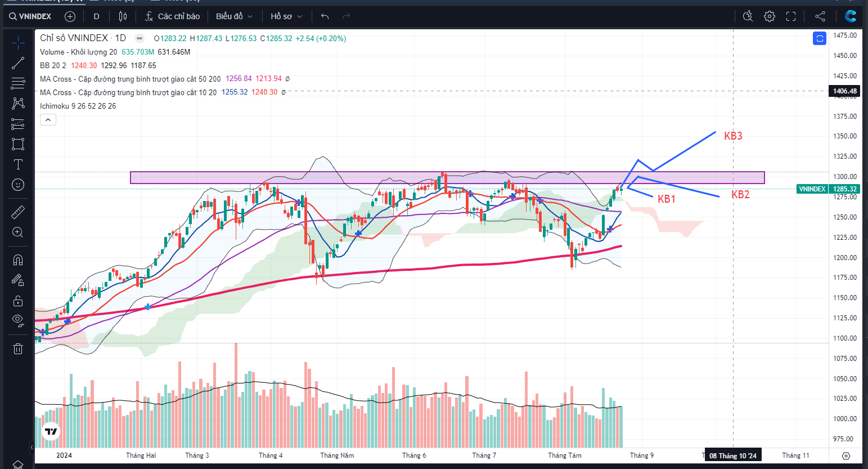Open the D time interval selector

[x=97, y=16]
